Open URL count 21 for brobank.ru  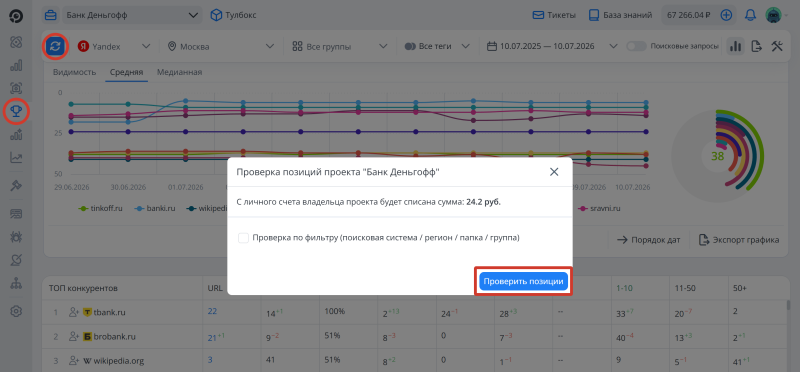(212, 337)
